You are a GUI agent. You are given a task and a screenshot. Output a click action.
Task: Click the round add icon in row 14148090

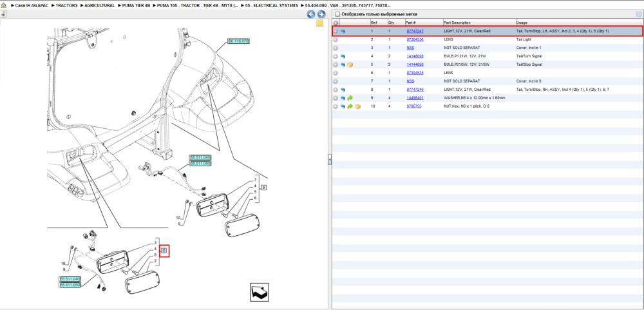click(x=336, y=56)
